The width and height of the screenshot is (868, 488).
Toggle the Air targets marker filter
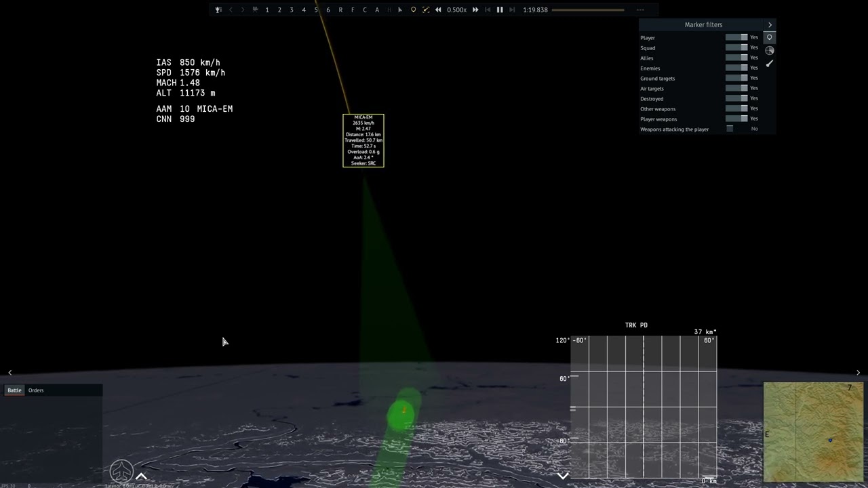(x=736, y=88)
